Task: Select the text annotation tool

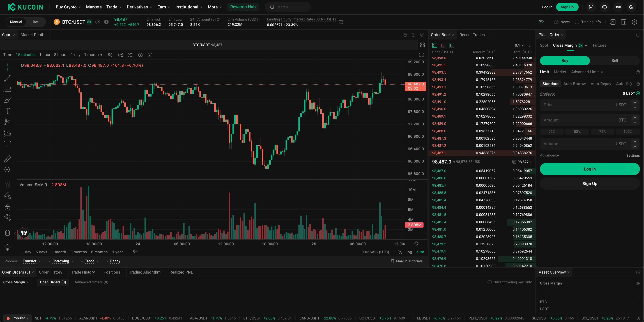Action: pyautogui.click(x=8, y=111)
